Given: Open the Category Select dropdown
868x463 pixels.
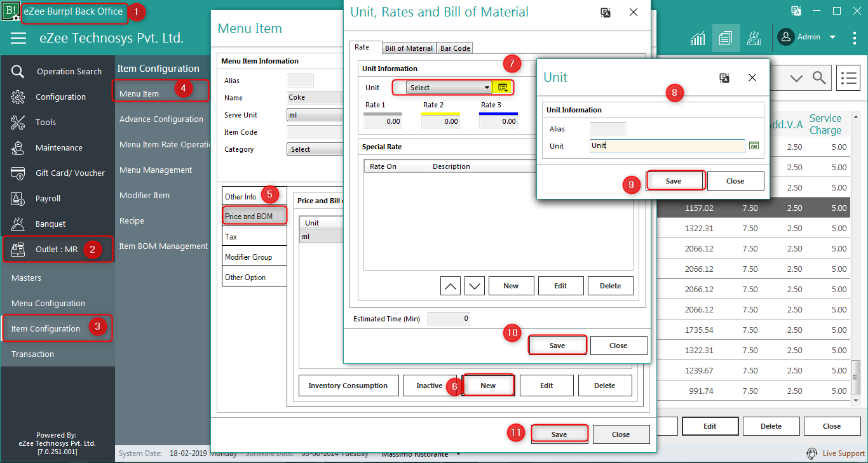Looking at the screenshot, I should pos(315,149).
